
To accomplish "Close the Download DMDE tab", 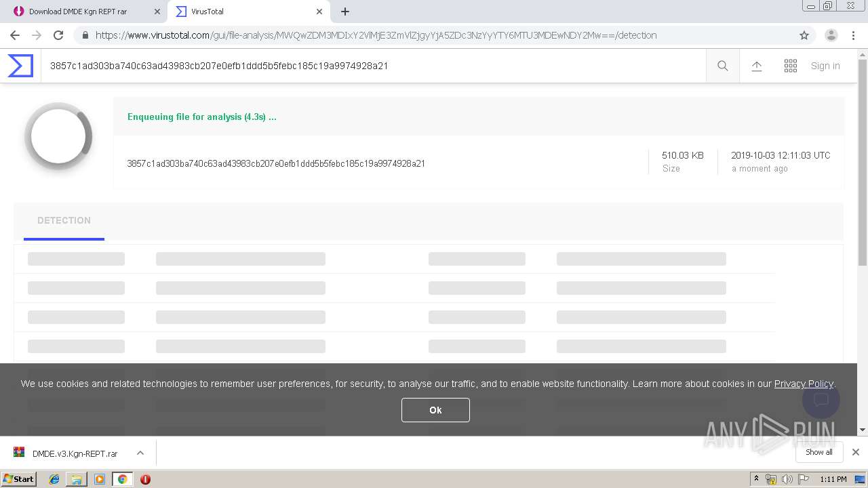I will click(157, 12).
